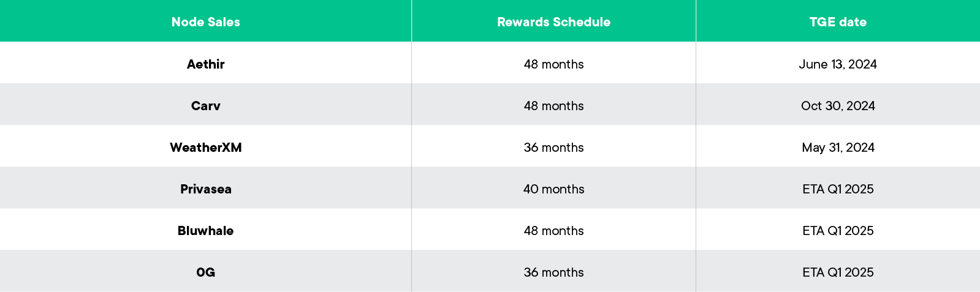Screen dimensions: 980x292
Task: Click Privasea's ETA Q1 2025 cell
Action: 838,189
